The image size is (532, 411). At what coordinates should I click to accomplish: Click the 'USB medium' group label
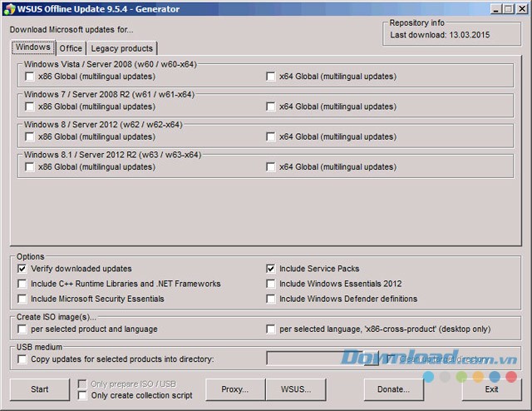click(x=39, y=347)
